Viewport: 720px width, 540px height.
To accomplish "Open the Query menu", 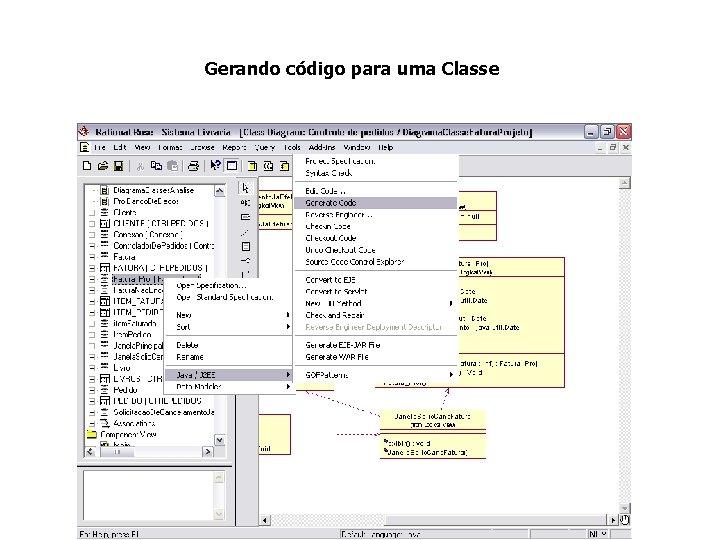I will 265,147.
